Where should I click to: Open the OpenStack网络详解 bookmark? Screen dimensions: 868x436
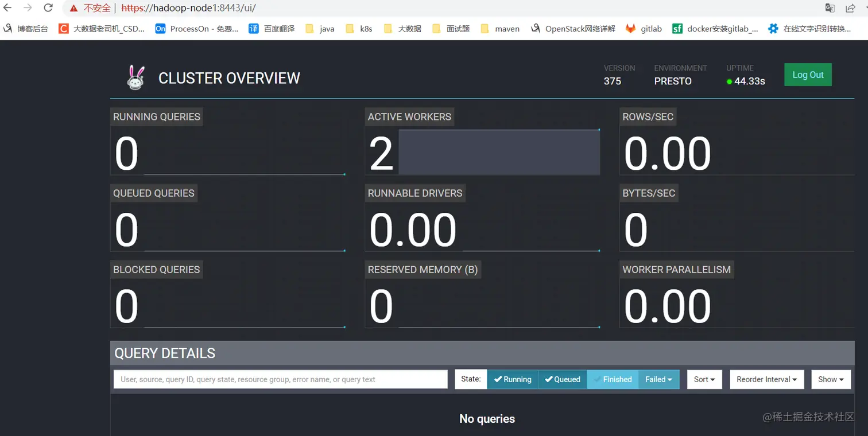click(x=573, y=28)
